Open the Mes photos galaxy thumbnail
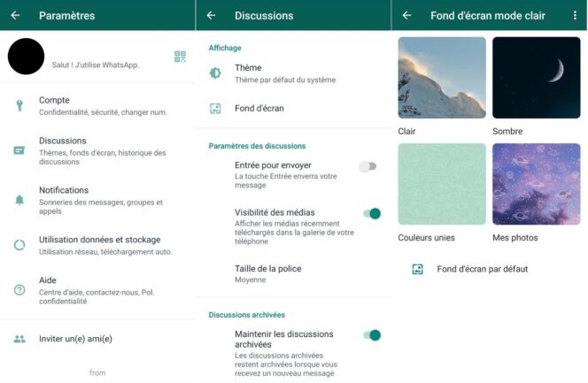 coord(537,184)
